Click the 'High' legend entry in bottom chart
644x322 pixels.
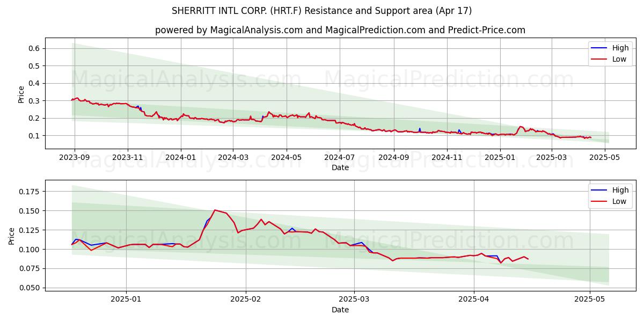tap(620, 190)
